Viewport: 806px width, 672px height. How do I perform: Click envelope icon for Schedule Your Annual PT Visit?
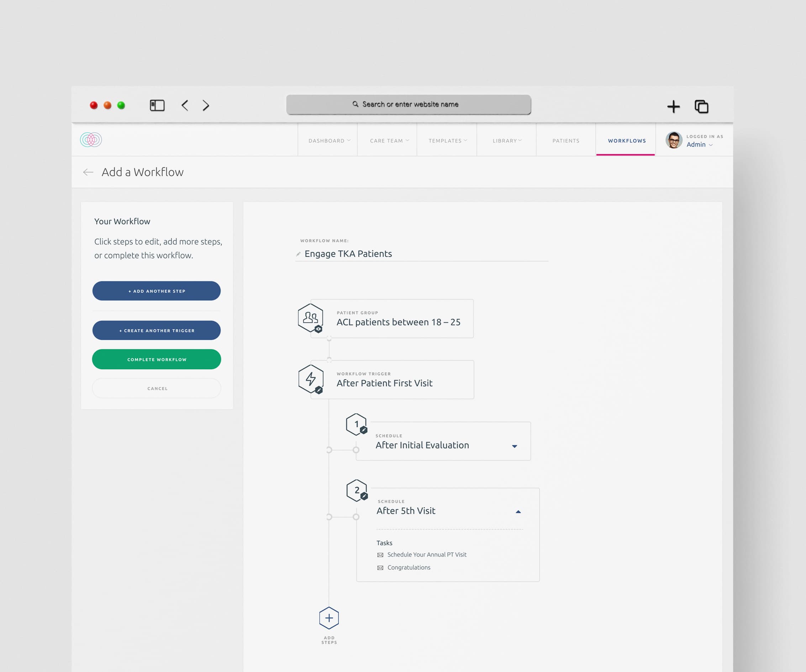380,555
